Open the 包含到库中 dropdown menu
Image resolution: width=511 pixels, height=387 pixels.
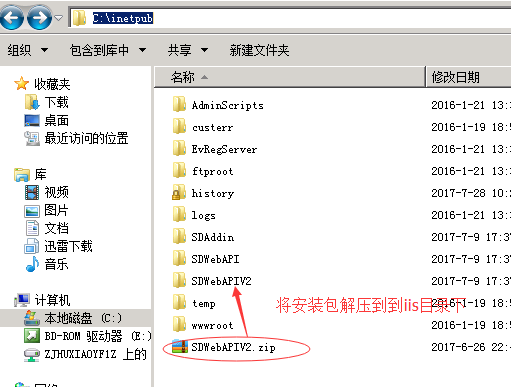coord(108,50)
